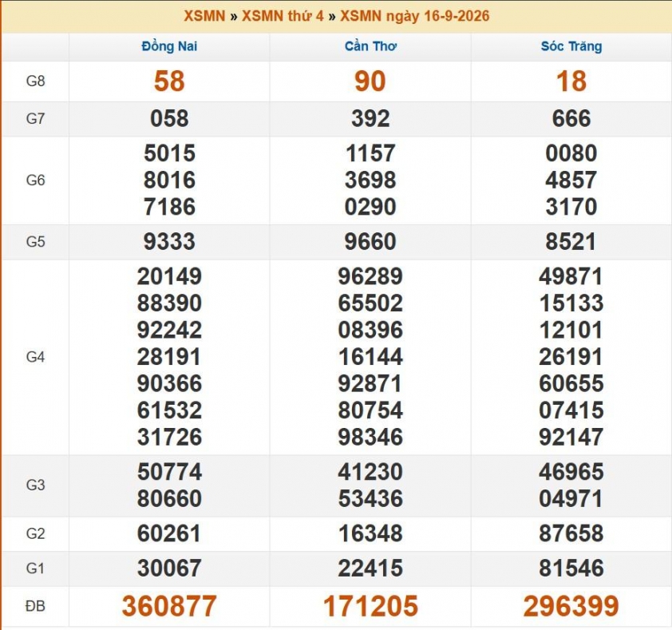Open the XSMN ngày 16-9-2026 link
Viewport: 672px width, 630px height.
414,16
